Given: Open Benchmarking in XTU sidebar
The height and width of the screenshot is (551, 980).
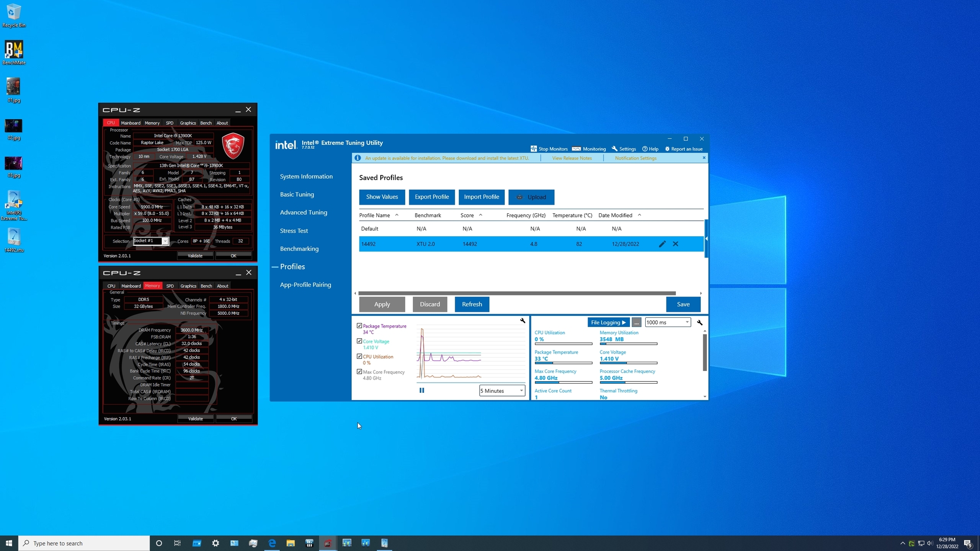Looking at the screenshot, I should point(299,249).
